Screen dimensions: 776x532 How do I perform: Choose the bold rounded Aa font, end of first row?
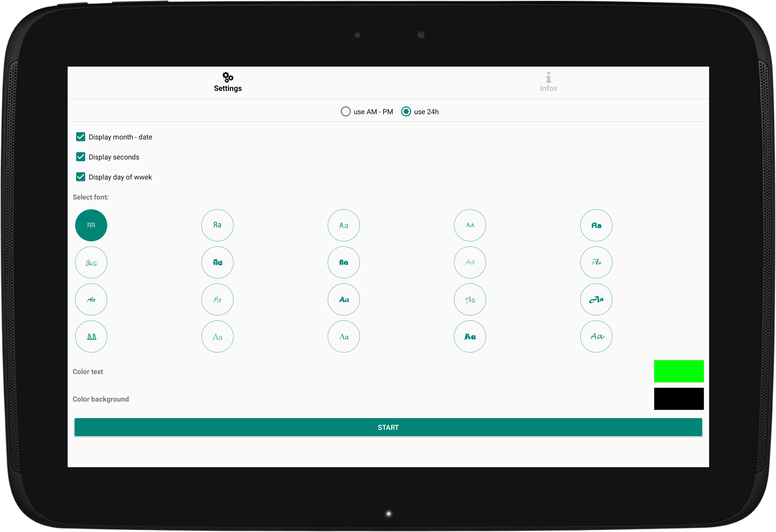coord(596,226)
